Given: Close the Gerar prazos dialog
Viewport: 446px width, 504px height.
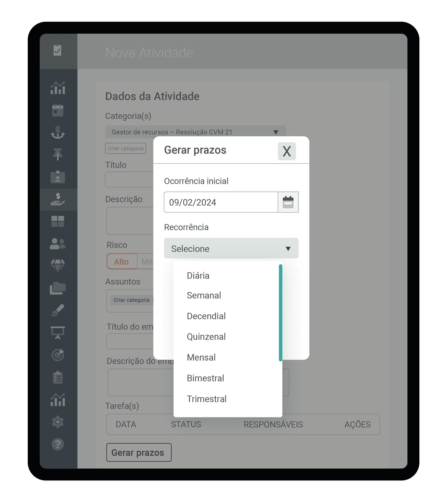Looking at the screenshot, I should pos(287,151).
